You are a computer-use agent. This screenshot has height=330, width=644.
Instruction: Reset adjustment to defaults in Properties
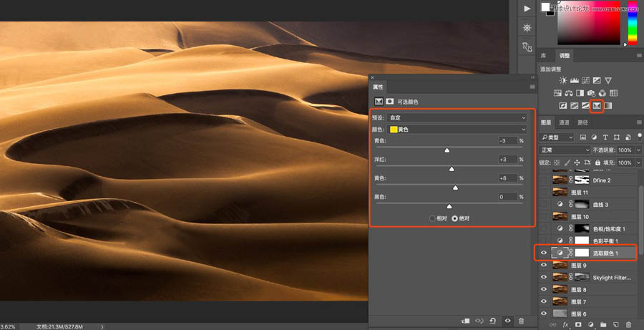(493, 321)
